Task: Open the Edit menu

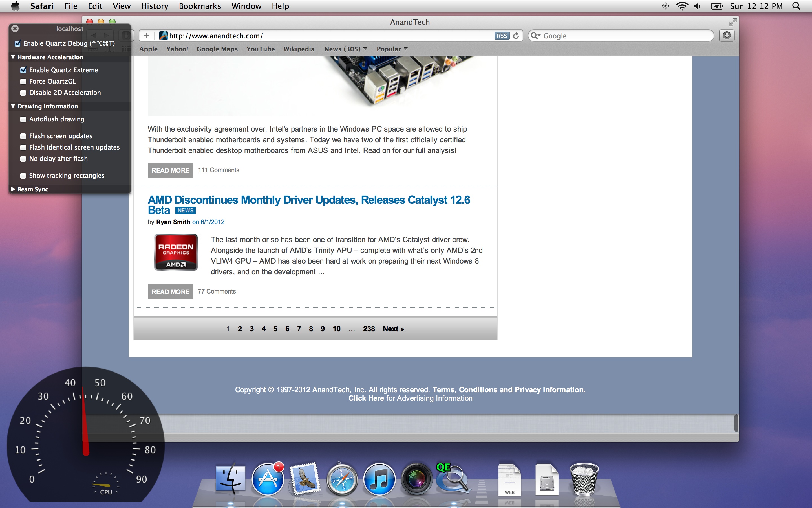Action: 95,6
